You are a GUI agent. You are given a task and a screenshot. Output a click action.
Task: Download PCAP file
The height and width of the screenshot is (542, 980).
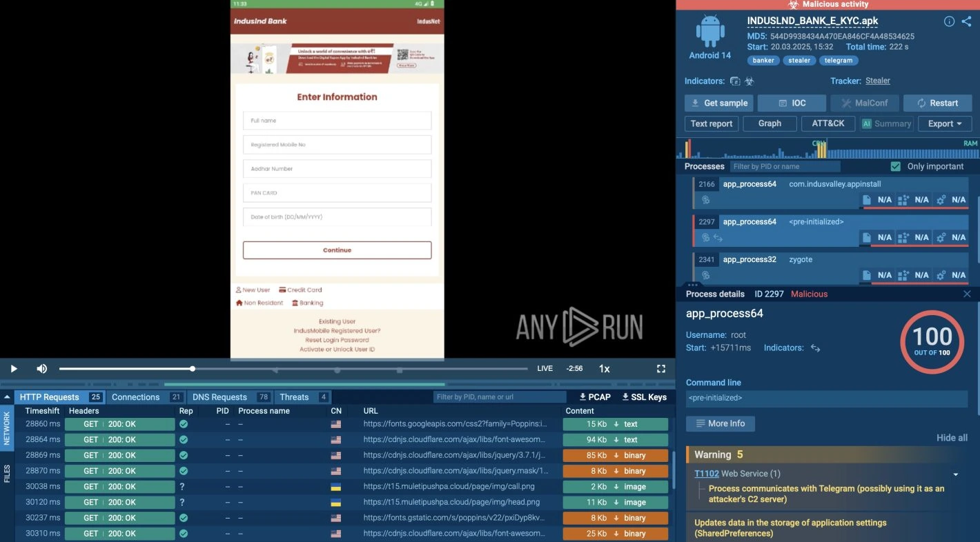(x=595, y=397)
